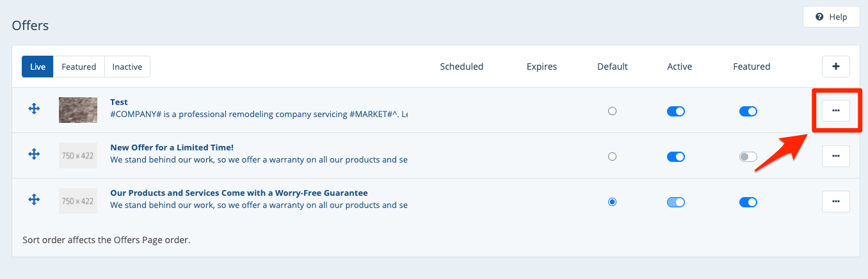Open ellipsis menu for New Offer row
The width and height of the screenshot is (868, 279).
pyautogui.click(x=835, y=155)
